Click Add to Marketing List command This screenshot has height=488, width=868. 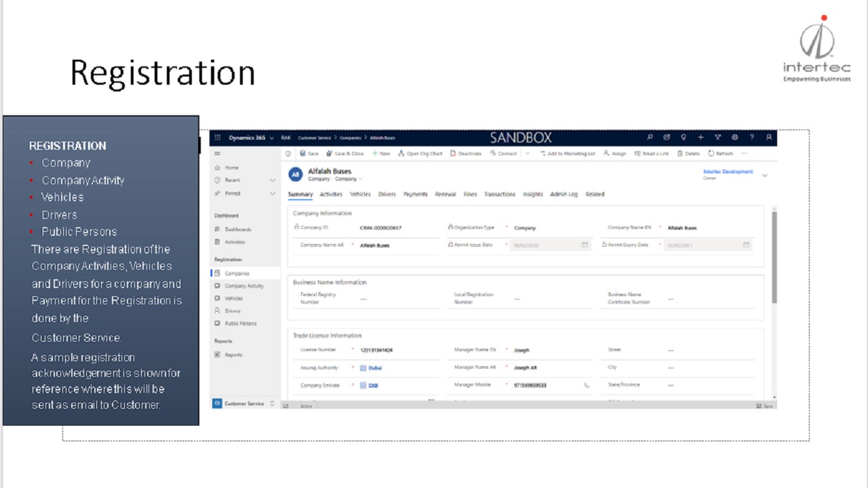[568, 154]
